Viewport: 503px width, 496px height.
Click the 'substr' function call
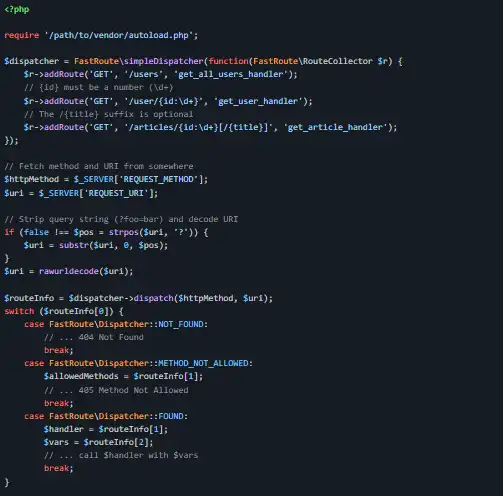(74, 245)
